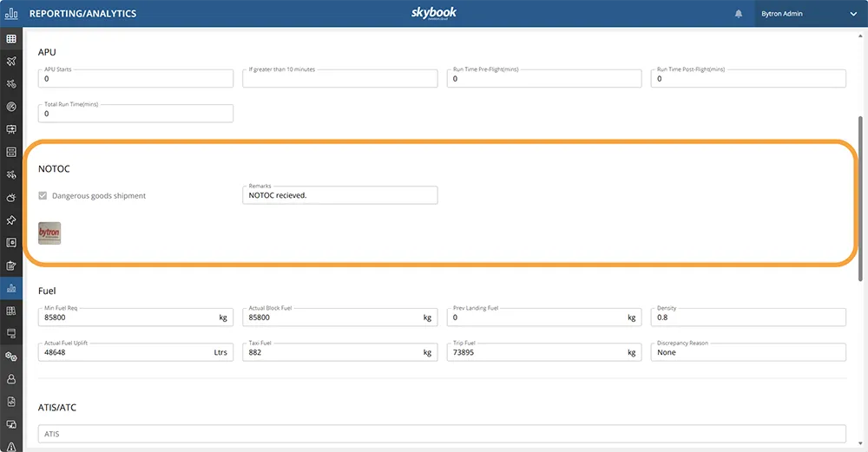Viewport: 868px width, 452px height.
Task: Open the clipboard icon in sidebar
Action: [11, 265]
